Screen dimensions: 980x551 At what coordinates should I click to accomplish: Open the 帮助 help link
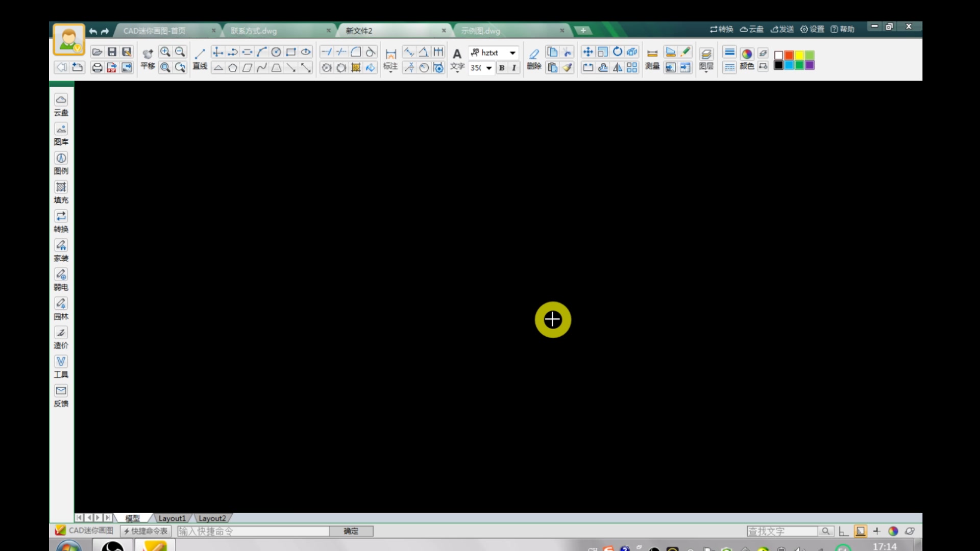[x=842, y=29]
